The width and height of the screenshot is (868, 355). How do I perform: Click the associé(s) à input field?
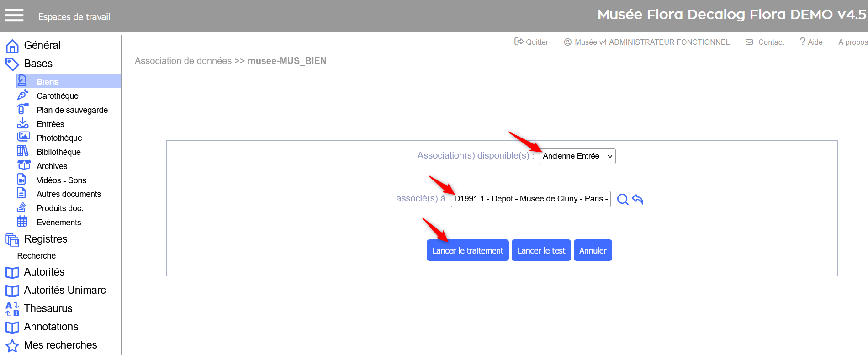point(530,199)
